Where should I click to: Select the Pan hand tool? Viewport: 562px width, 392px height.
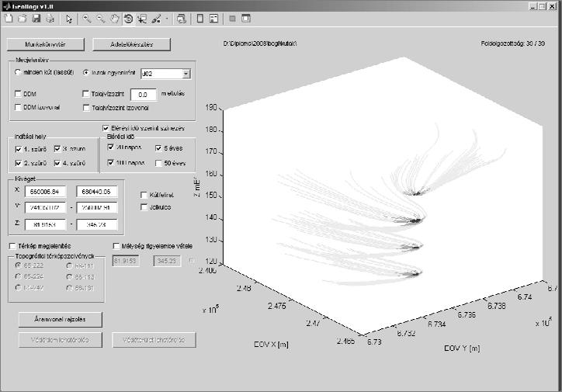click(115, 19)
